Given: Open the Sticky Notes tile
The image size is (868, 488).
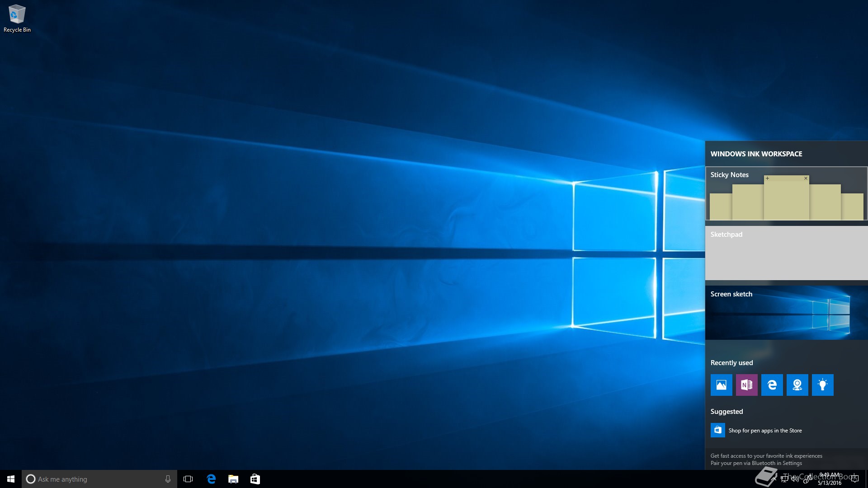Looking at the screenshot, I should 786,193.
